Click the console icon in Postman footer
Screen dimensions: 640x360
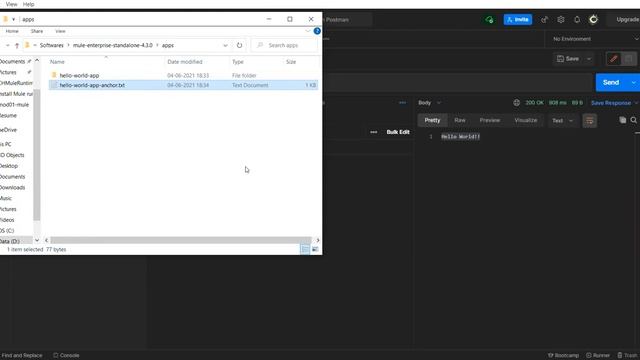click(56, 356)
